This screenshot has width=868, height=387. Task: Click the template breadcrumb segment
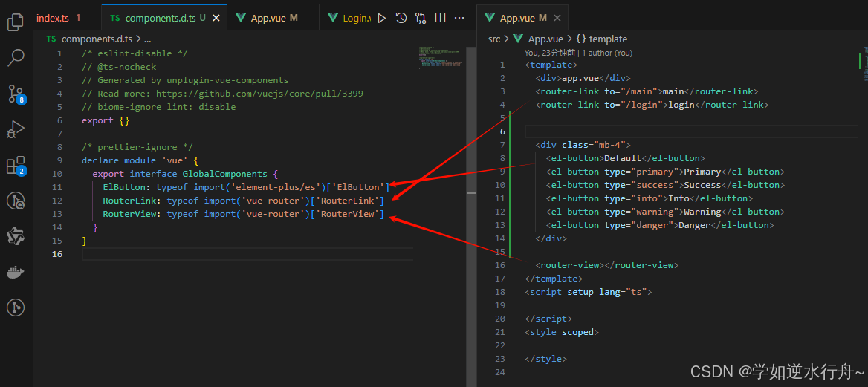click(x=608, y=39)
